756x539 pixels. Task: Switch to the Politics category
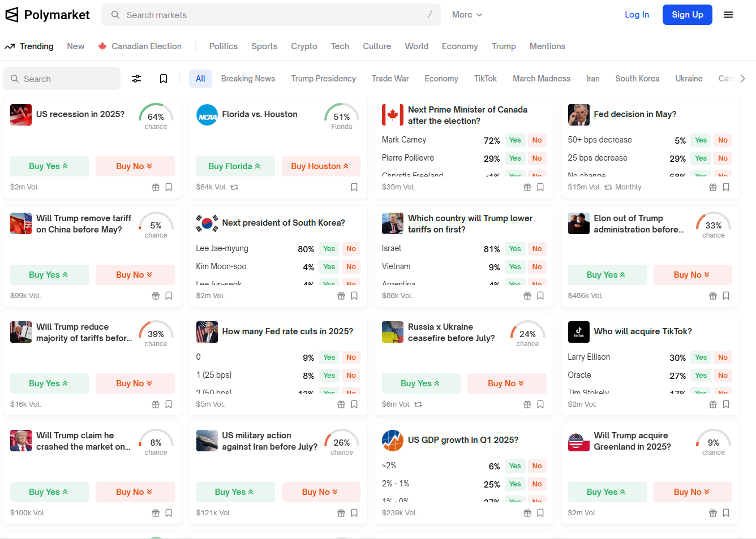pos(224,46)
